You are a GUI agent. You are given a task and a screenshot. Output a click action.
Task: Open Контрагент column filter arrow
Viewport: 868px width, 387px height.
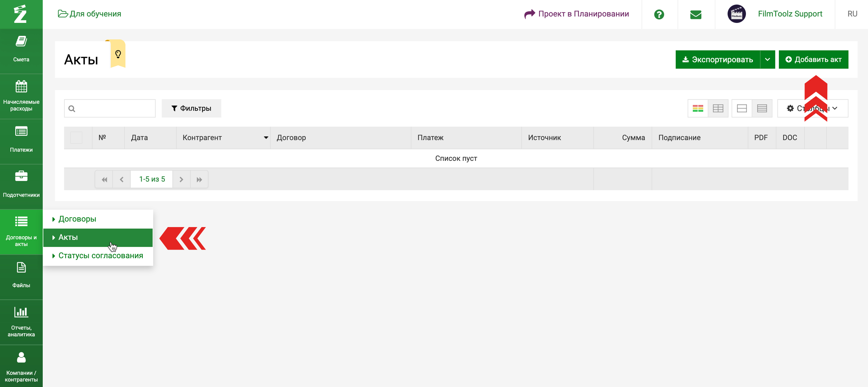266,137
